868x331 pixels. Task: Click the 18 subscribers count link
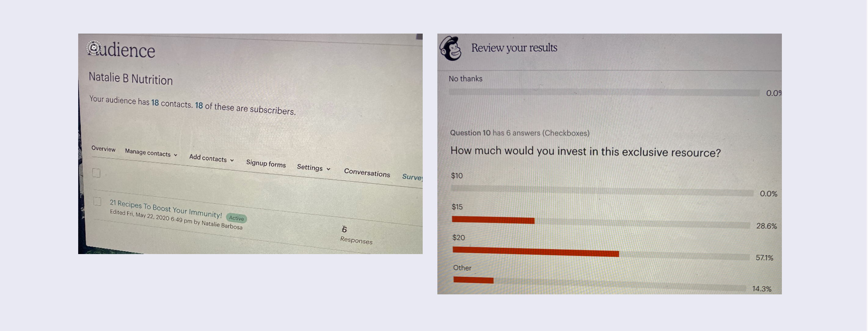[x=199, y=106]
